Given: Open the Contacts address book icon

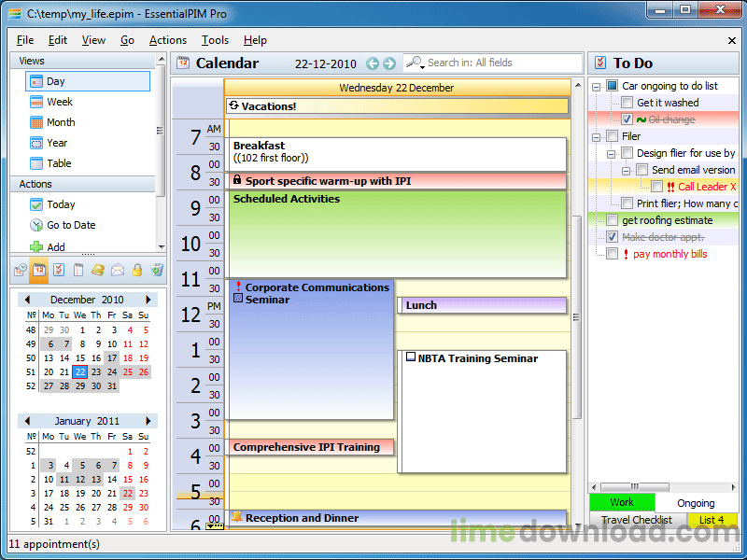Looking at the screenshot, I should pos(98,270).
